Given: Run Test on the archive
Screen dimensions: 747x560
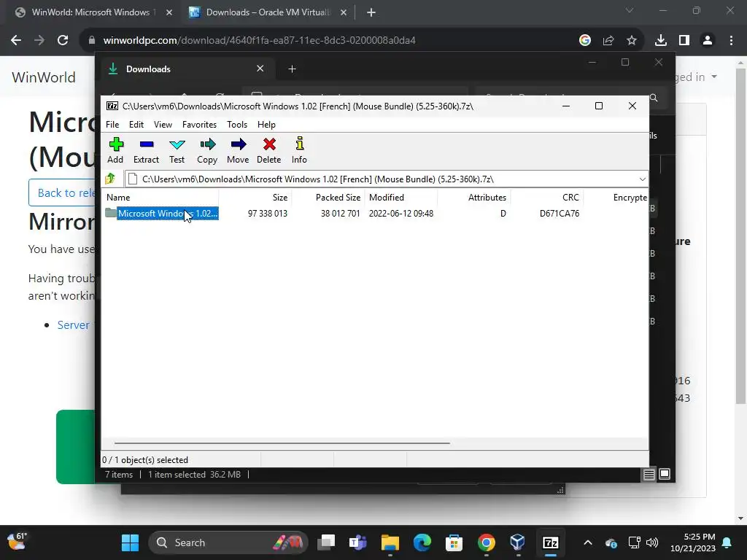Looking at the screenshot, I should [177, 150].
